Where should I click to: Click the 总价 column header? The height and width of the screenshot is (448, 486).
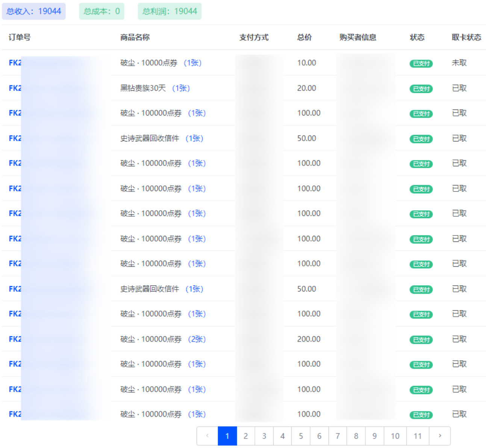(304, 37)
